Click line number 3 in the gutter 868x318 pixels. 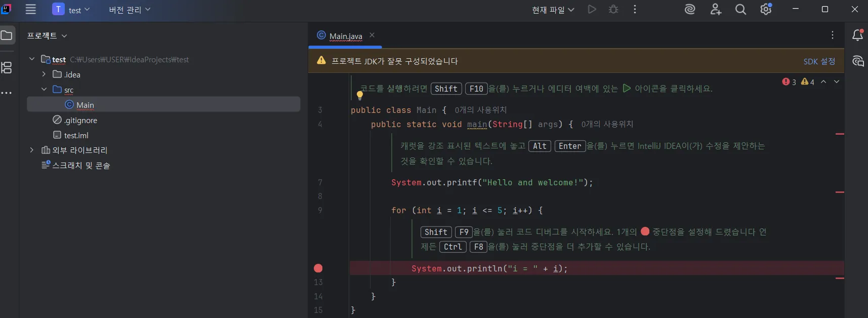(x=320, y=110)
